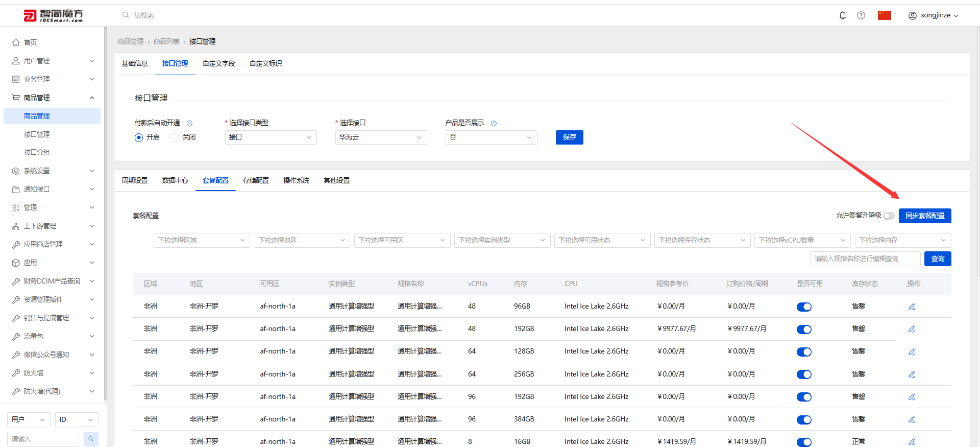View the 付款后自动开通 help tooltip icon
980x447 pixels.
(189, 123)
